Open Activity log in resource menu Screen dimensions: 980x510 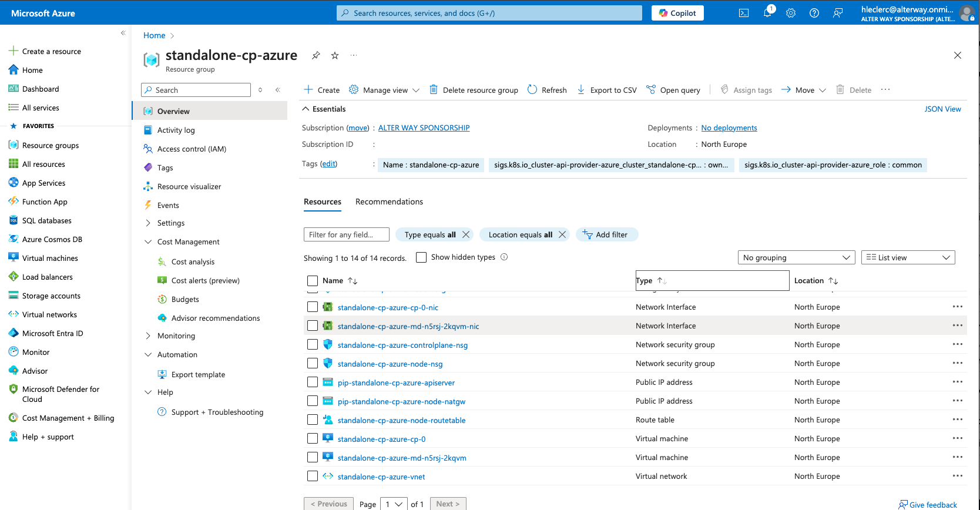point(176,130)
